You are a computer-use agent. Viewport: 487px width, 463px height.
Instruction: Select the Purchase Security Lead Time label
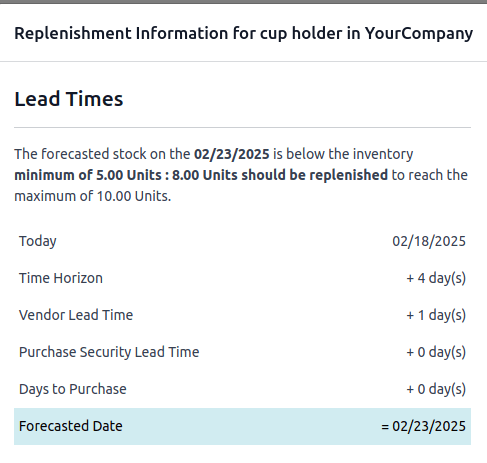pyautogui.click(x=109, y=352)
